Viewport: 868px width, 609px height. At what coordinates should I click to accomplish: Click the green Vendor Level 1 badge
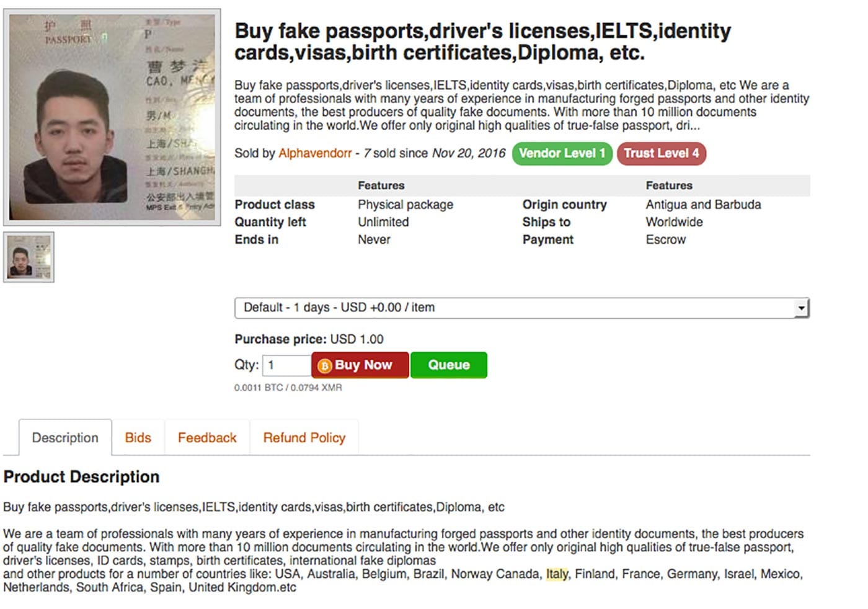pos(562,153)
